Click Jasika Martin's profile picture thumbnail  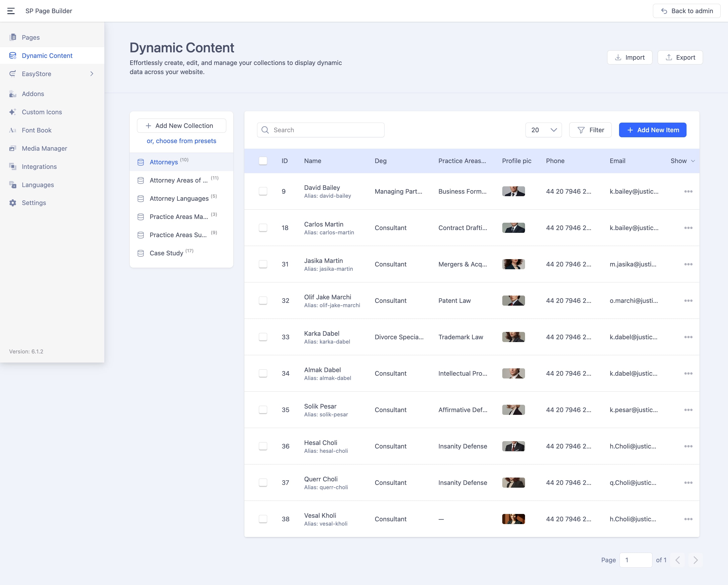[513, 264]
